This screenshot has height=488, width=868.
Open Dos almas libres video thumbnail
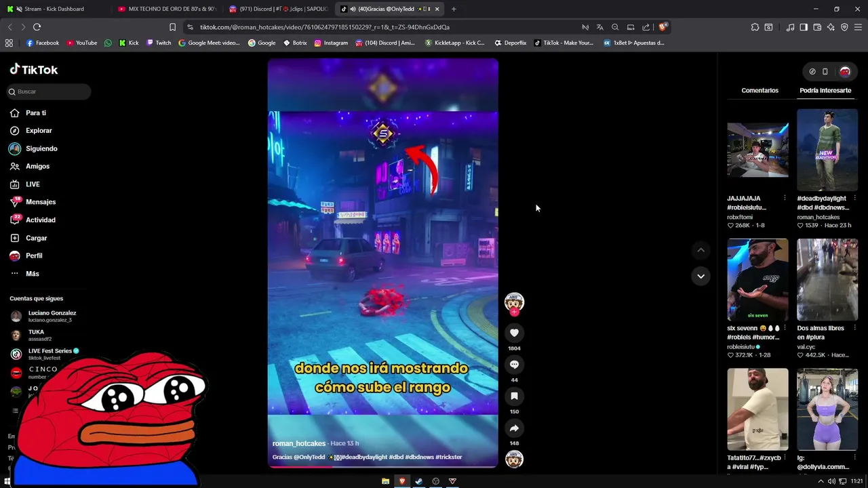(827, 279)
